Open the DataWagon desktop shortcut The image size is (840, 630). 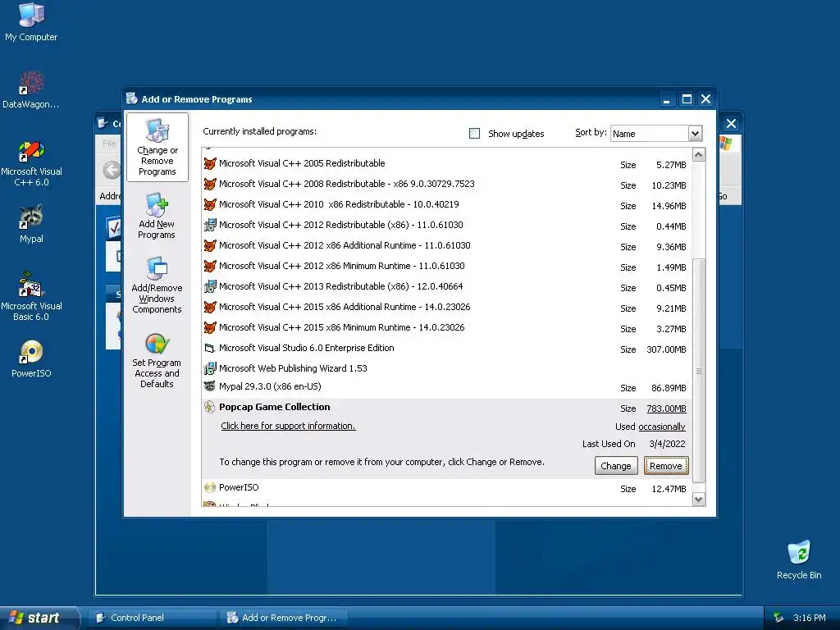(31, 89)
